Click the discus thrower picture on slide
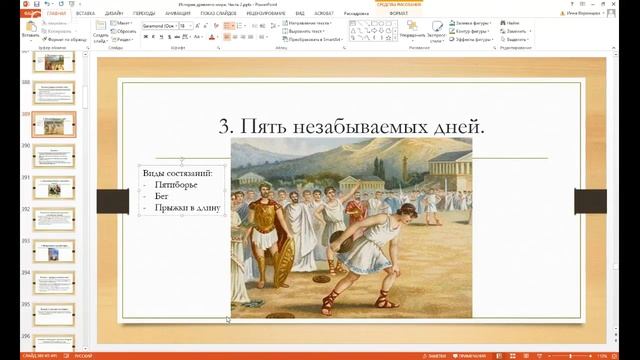Image resolution: width=640 pixels, height=360 pixels. (x=351, y=228)
